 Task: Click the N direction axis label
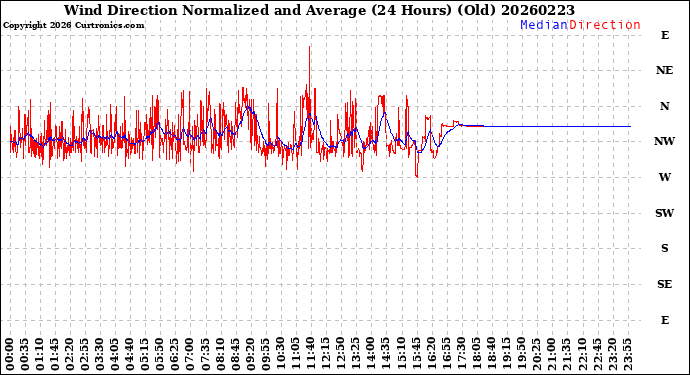[664, 106]
